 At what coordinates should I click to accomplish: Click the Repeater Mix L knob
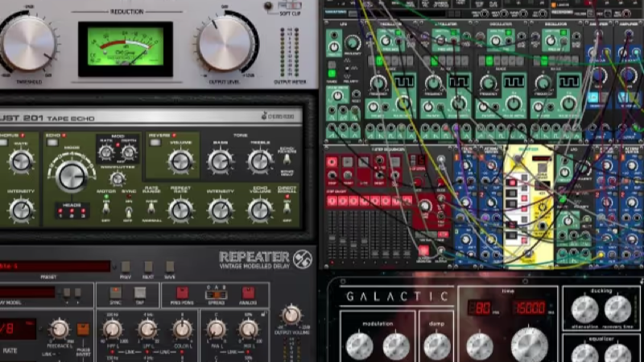248,329
